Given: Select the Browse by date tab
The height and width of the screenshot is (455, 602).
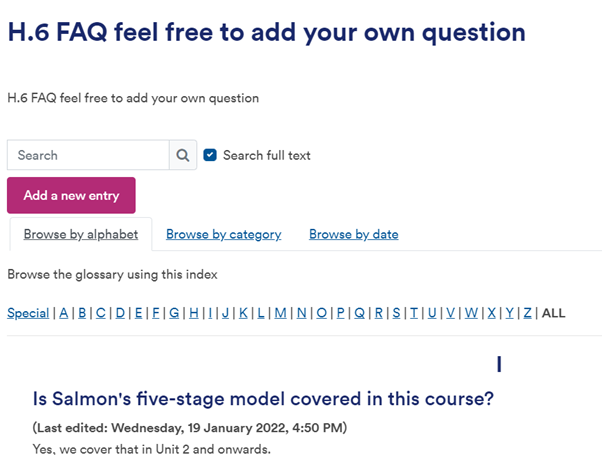Looking at the screenshot, I should coord(353,235).
